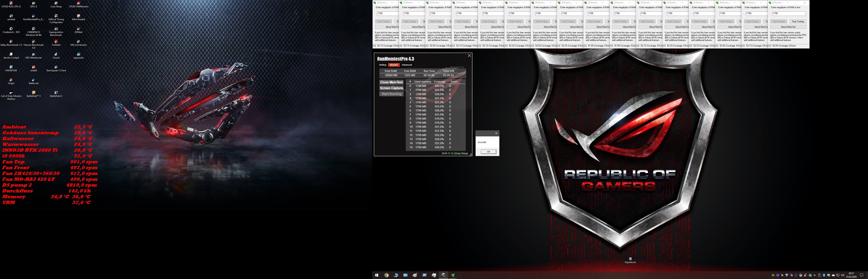This screenshot has height=279, width=868.
Task: Open the Origin desktop icon
Action: click(x=11, y=81)
